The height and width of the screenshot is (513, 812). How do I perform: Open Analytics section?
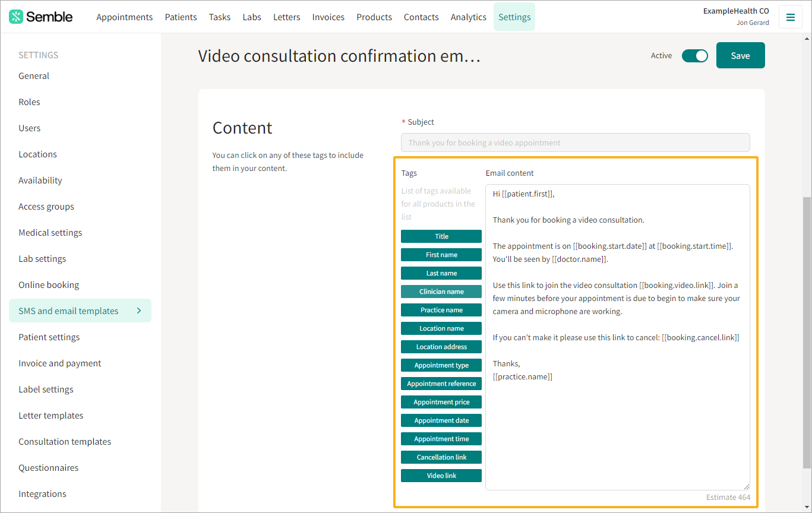tap(469, 17)
